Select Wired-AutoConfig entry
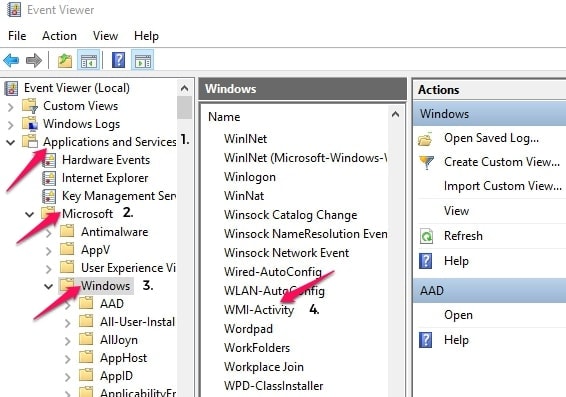Image resolution: width=566 pixels, height=397 pixels. (273, 272)
